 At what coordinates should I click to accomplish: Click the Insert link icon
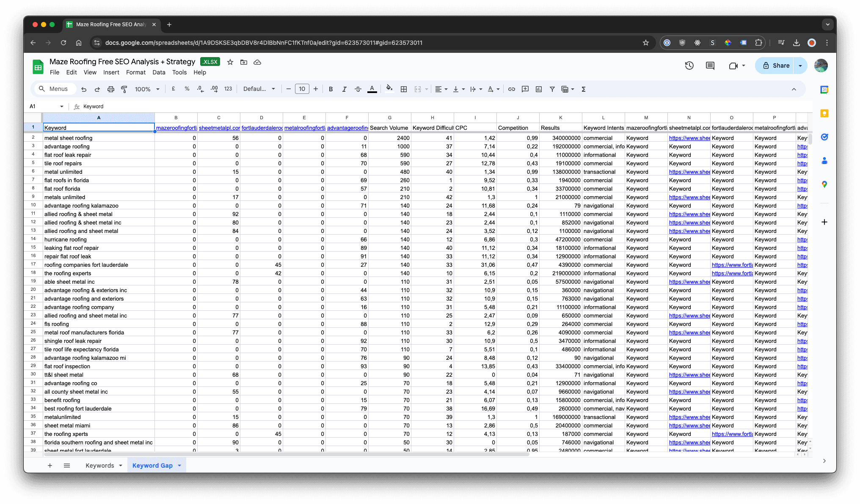(511, 89)
